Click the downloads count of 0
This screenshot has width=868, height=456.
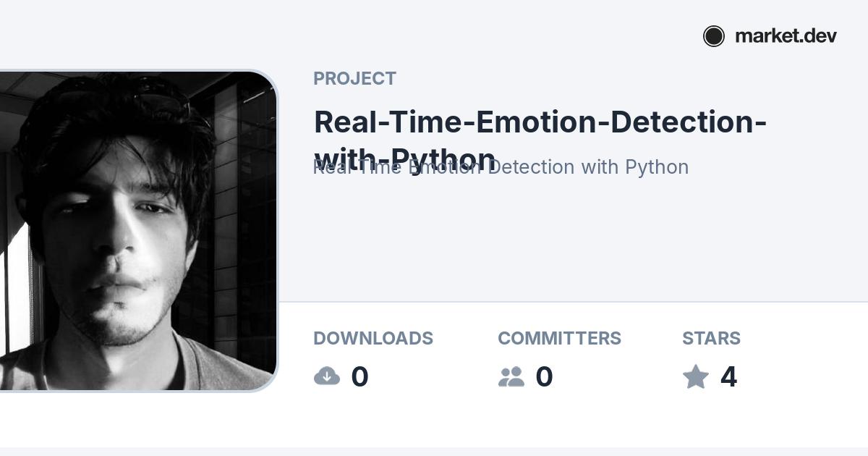(359, 376)
